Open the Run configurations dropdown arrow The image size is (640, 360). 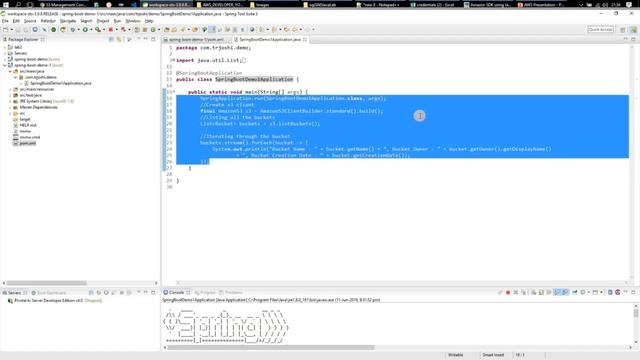91,29
